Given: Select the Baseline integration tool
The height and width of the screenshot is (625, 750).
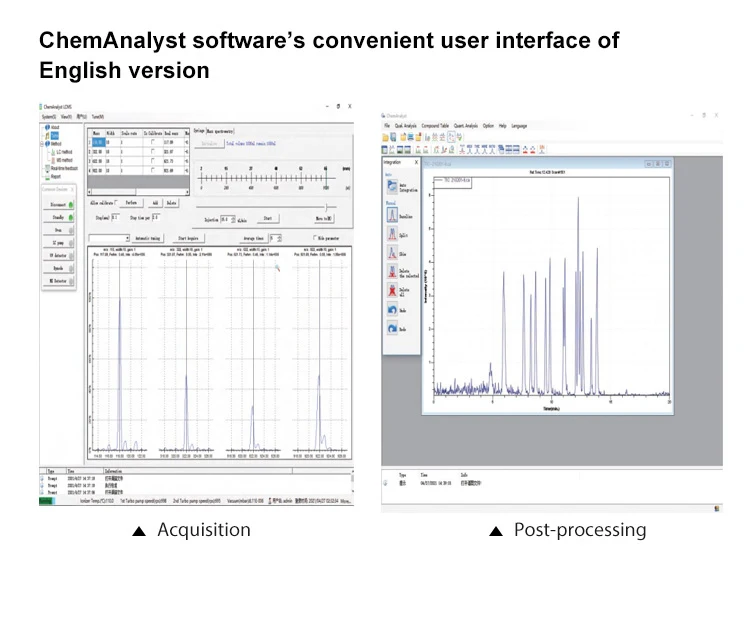Looking at the screenshot, I should coord(392,215).
